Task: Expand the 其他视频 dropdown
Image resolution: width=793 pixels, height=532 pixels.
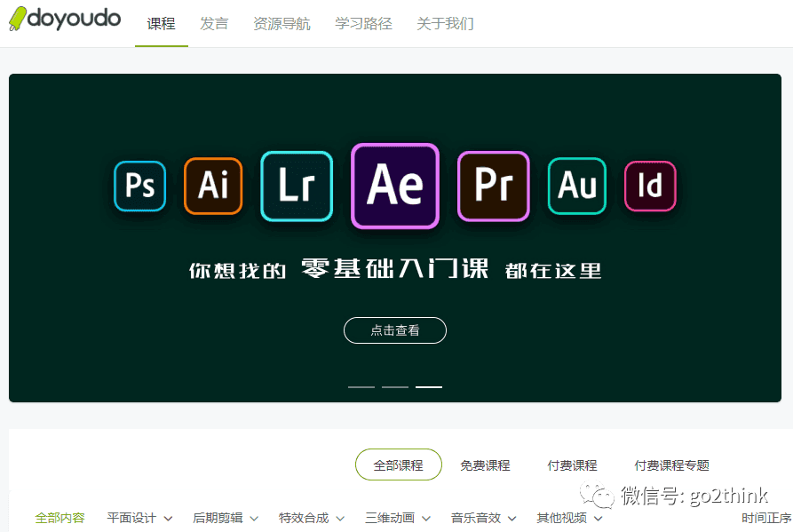Action: click(x=569, y=518)
